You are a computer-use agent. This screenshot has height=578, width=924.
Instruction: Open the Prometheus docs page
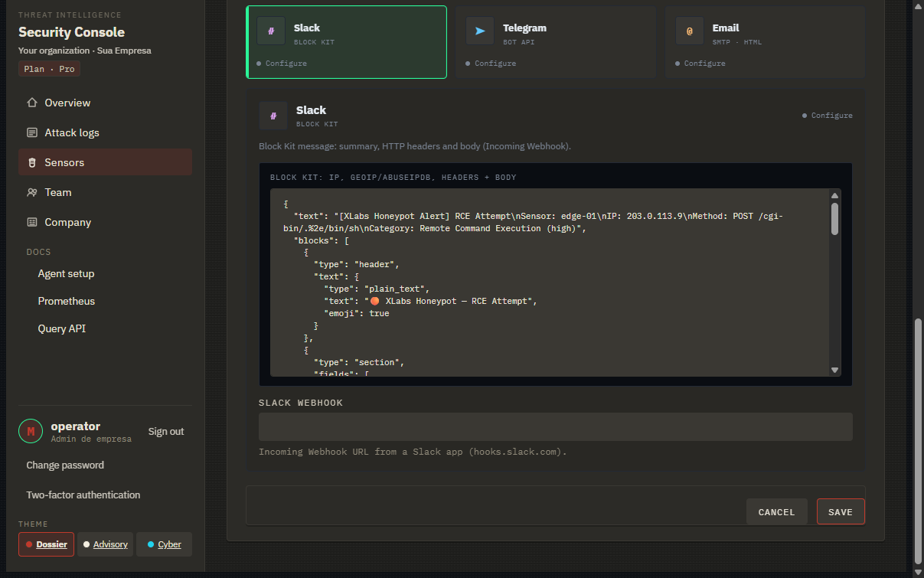pos(67,301)
